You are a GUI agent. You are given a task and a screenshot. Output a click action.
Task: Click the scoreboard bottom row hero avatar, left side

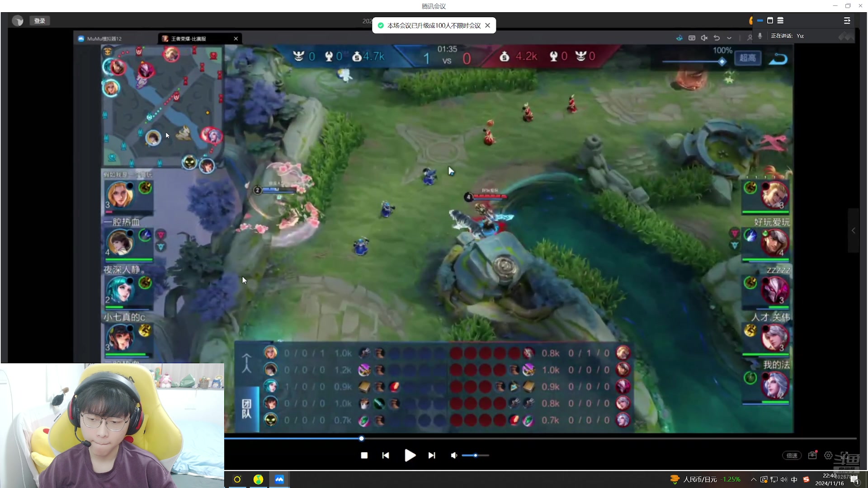tap(270, 420)
